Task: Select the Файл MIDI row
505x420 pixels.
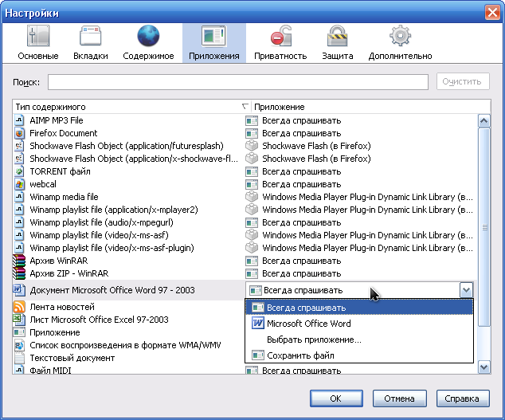Action: click(x=243, y=370)
